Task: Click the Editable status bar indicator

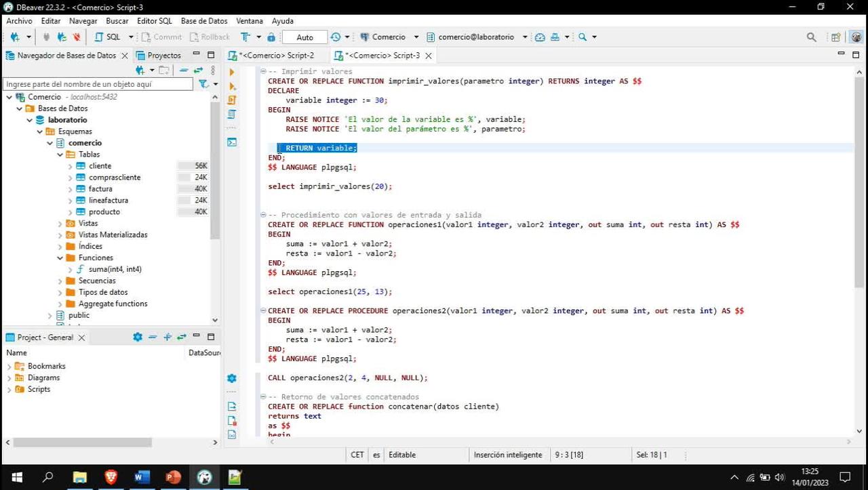Action: coord(402,455)
